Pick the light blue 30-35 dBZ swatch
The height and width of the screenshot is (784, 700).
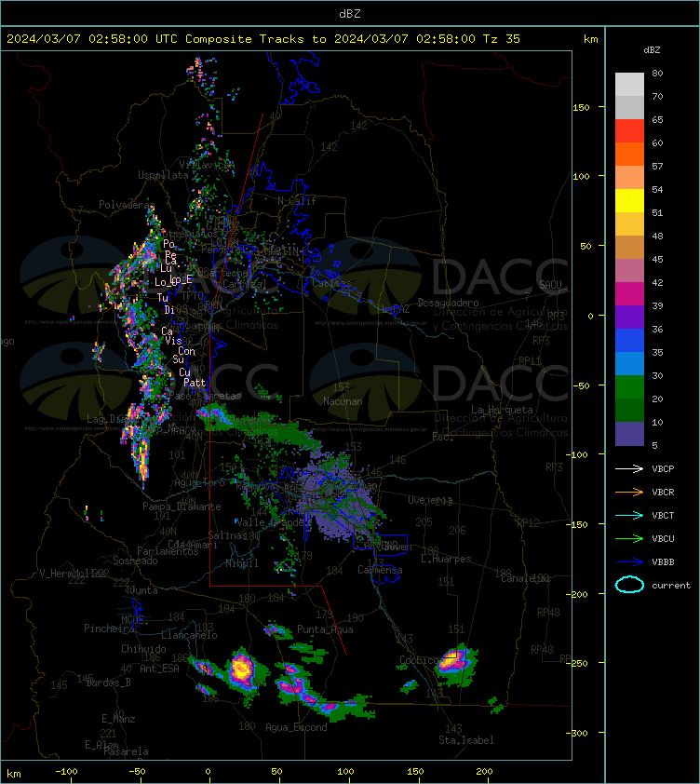[629, 363]
